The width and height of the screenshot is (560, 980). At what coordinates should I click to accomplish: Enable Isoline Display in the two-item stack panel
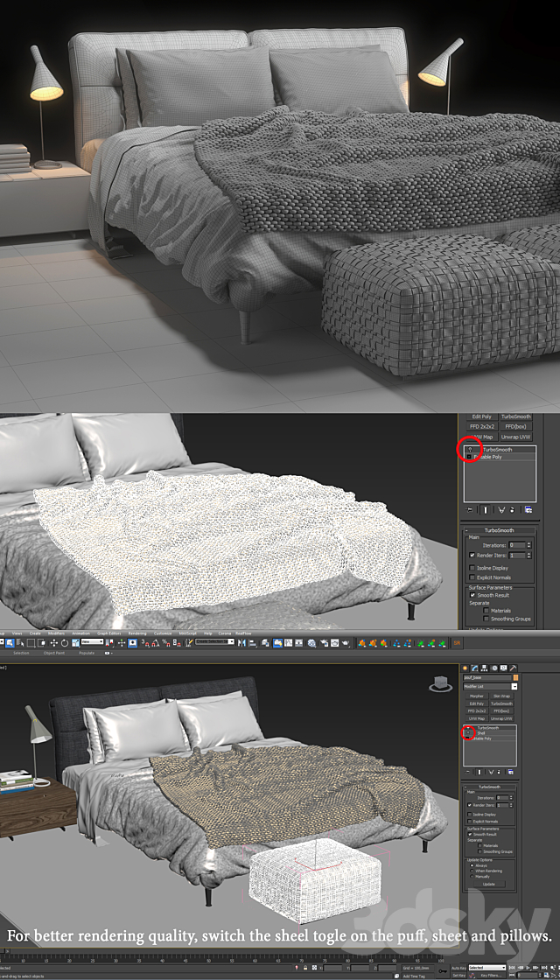point(472,568)
